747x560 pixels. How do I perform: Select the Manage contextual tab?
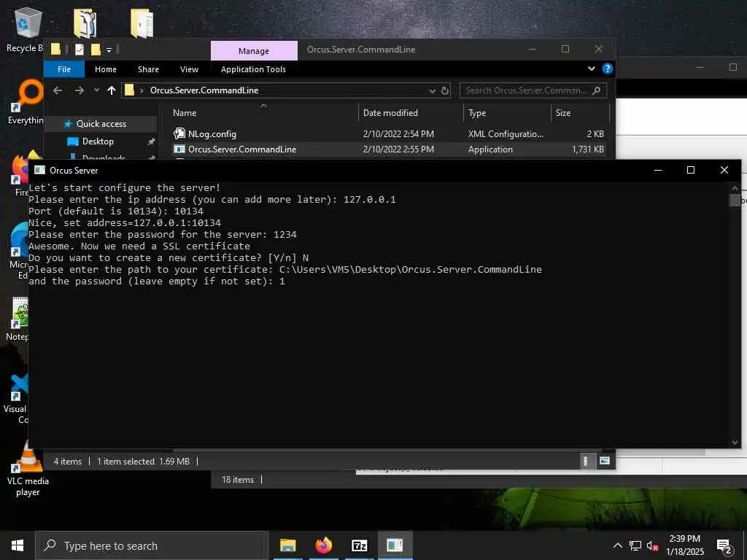coord(254,50)
